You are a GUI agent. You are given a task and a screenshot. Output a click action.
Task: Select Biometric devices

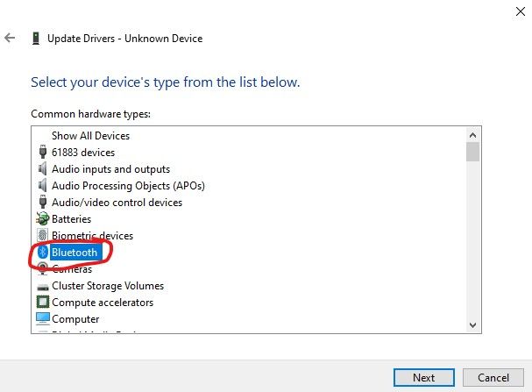click(92, 236)
